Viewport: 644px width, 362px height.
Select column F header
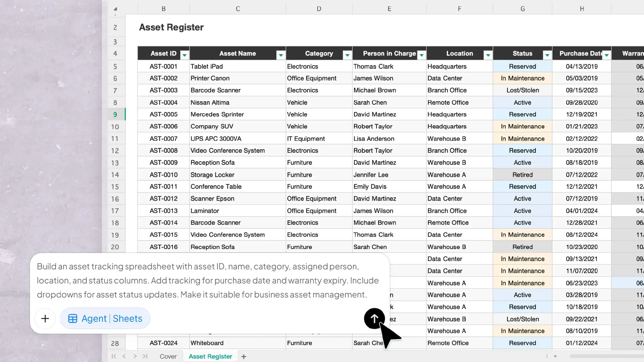tap(459, 9)
